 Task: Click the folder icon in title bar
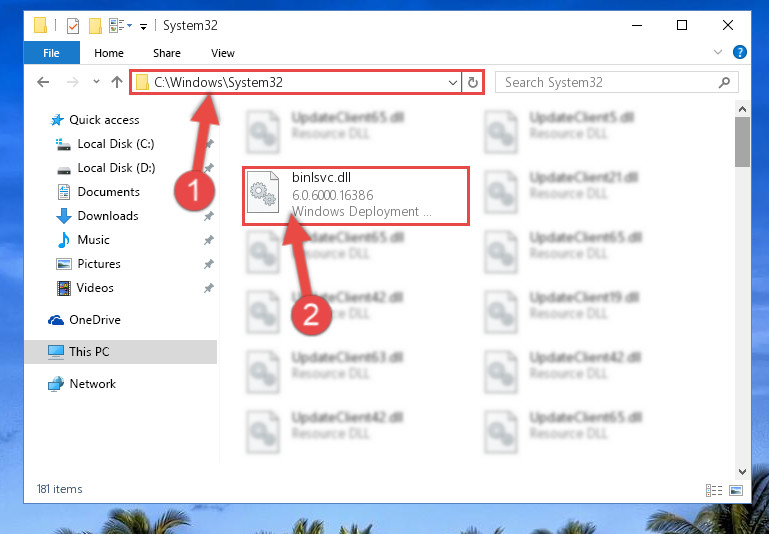point(41,25)
